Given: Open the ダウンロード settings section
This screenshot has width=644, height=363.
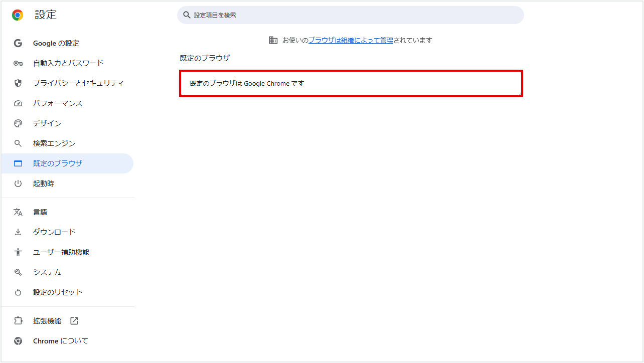Looking at the screenshot, I should click(x=54, y=232).
